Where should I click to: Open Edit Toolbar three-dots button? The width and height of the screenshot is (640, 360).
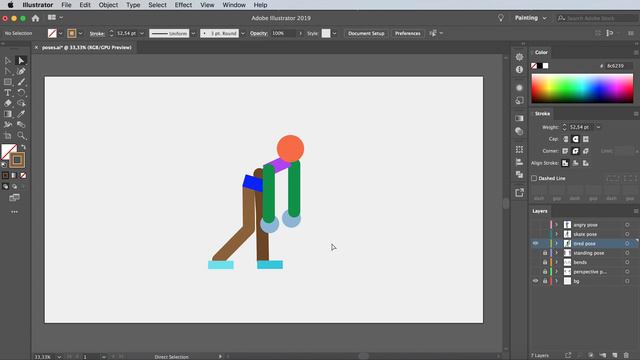(14, 212)
